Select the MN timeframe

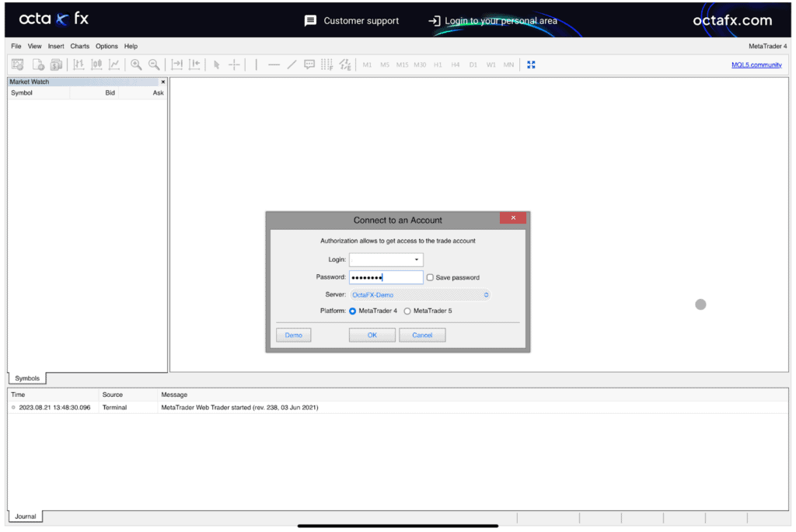coord(508,65)
